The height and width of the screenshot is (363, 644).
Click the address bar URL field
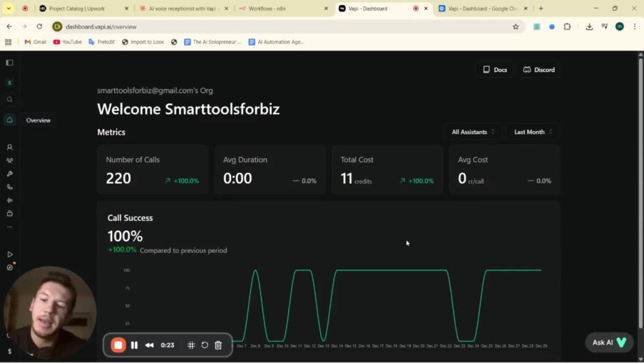(287, 26)
